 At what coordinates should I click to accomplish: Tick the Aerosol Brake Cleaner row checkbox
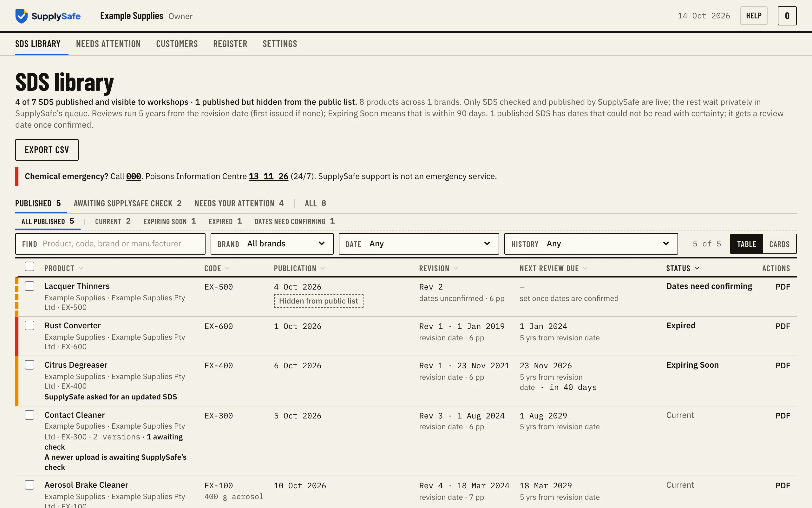pos(29,485)
